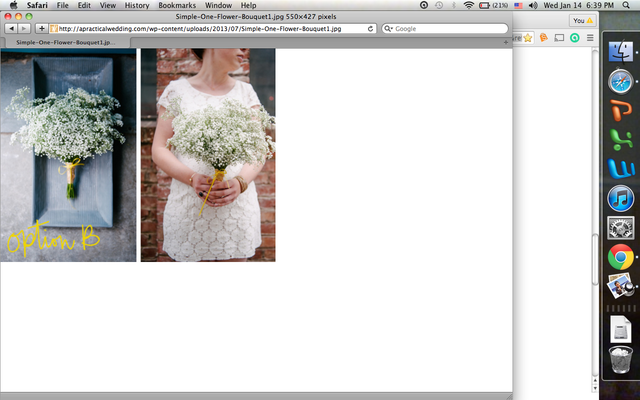Click the plus button to add bookmark
Image resolution: width=640 pixels, height=400 pixels.
click(41, 29)
